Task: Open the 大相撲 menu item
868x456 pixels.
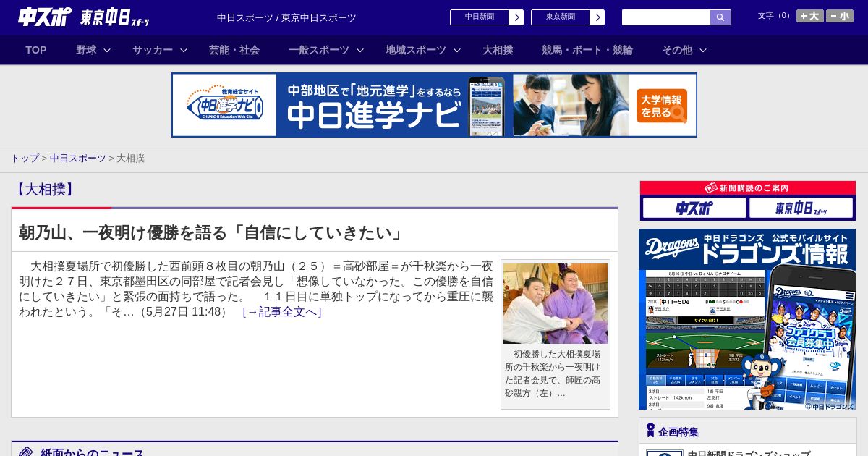Action: click(498, 50)
